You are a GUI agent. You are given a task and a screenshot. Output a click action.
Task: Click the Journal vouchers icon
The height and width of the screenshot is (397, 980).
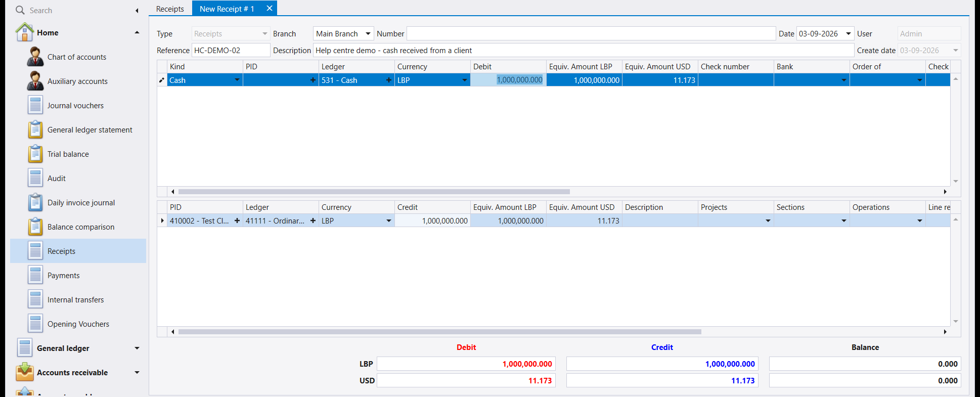click(x=35, y=105)
